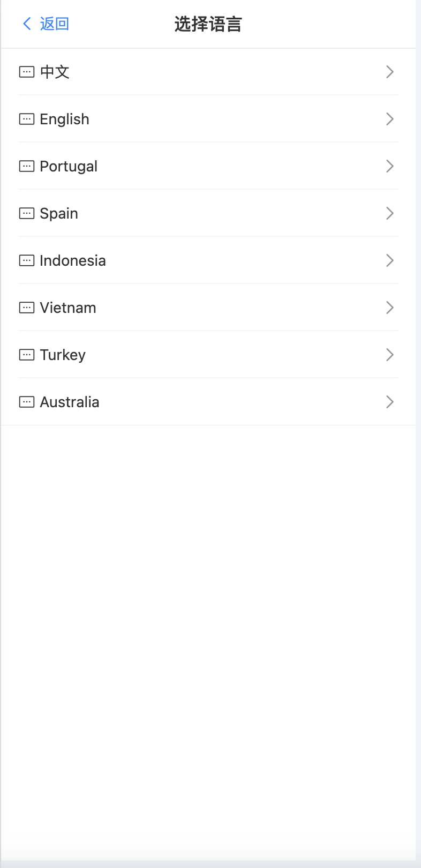The height and width of the screenshot is (868, 421).
Task: Click the icon next to Spain
Action: coord(27,213)
